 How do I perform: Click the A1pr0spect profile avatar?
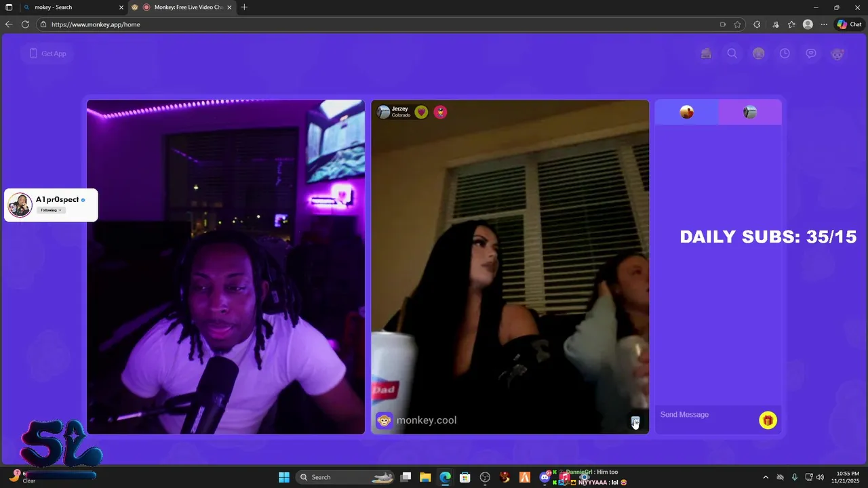click(20, 205)
